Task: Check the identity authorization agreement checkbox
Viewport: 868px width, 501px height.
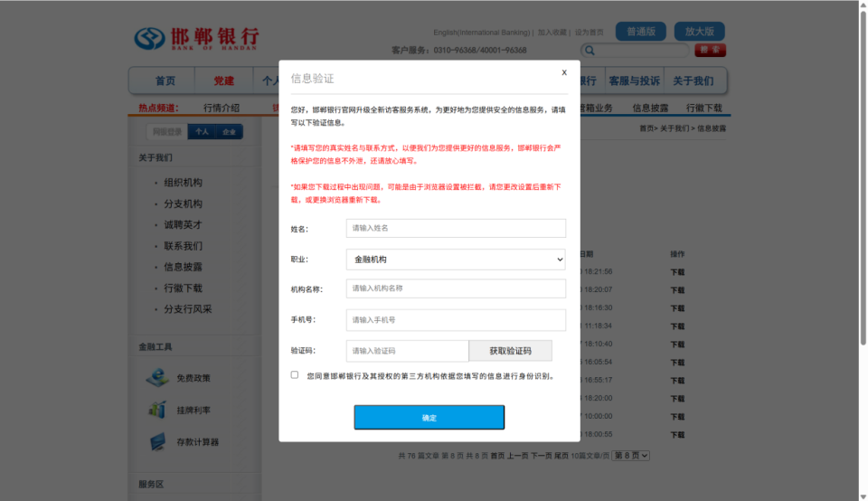Action: (295, 374)
